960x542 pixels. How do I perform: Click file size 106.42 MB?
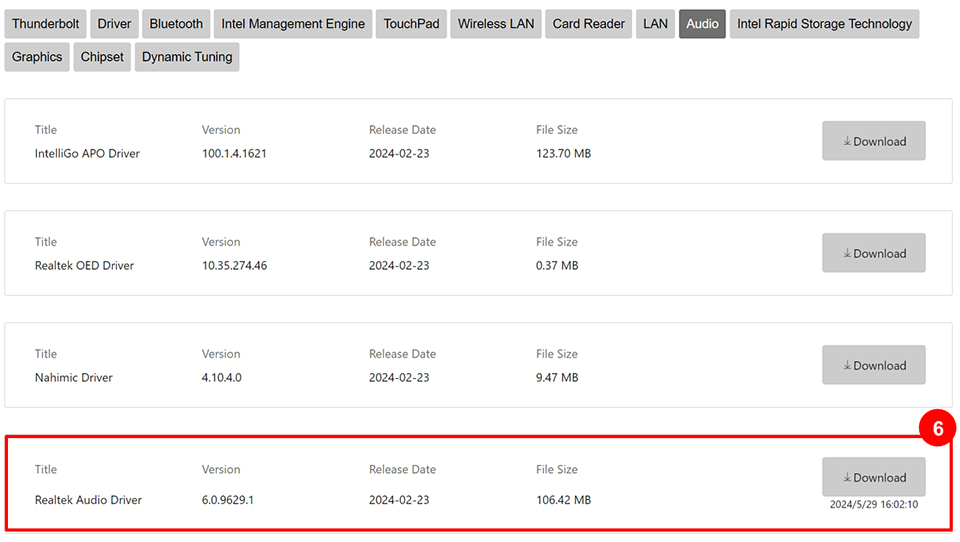pyautogui.click(x=563, y=500)
